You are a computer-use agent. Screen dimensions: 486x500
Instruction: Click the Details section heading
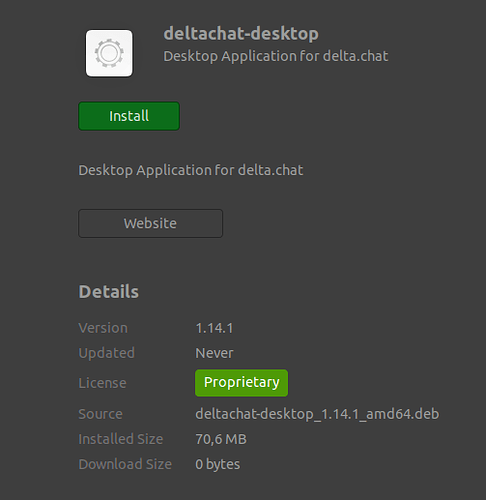pyautogui.click(x=109, y=292)
